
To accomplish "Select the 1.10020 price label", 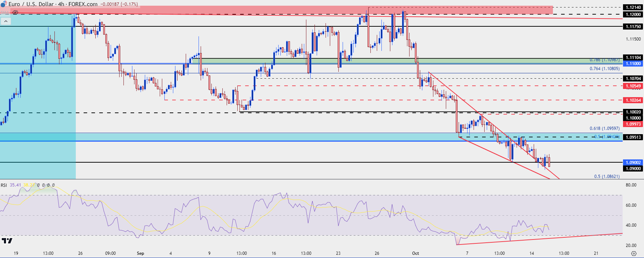I will [x=633, y=112].
